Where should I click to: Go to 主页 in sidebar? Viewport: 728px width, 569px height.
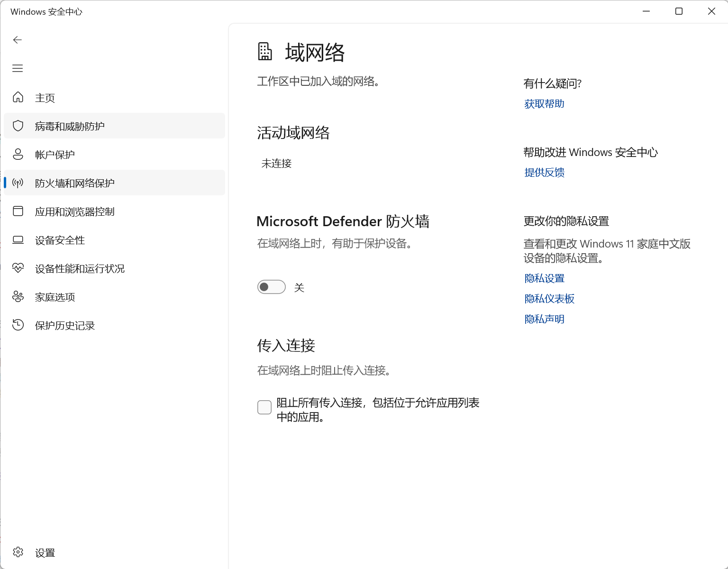[x=114, y=97]
